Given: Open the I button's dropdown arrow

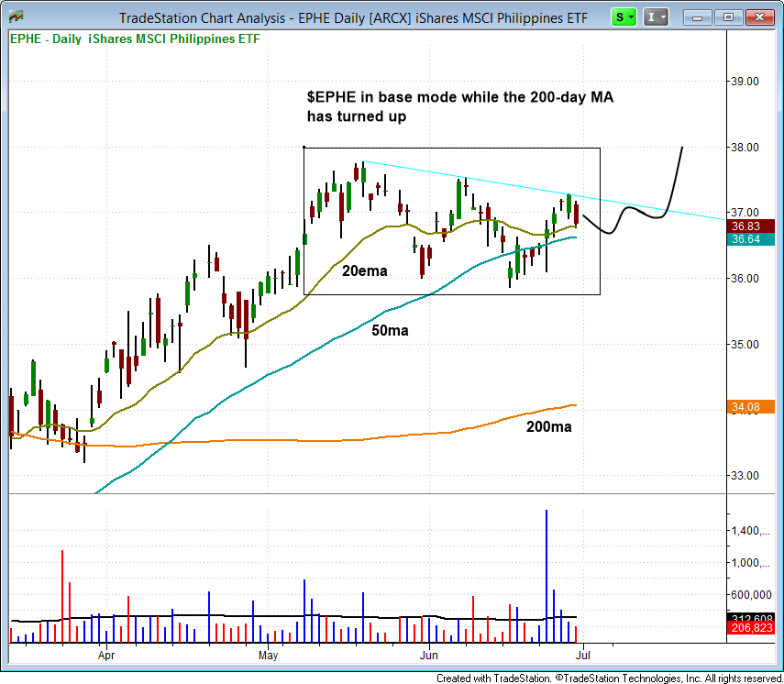Looking at the screenshot, I should point(663,17).
